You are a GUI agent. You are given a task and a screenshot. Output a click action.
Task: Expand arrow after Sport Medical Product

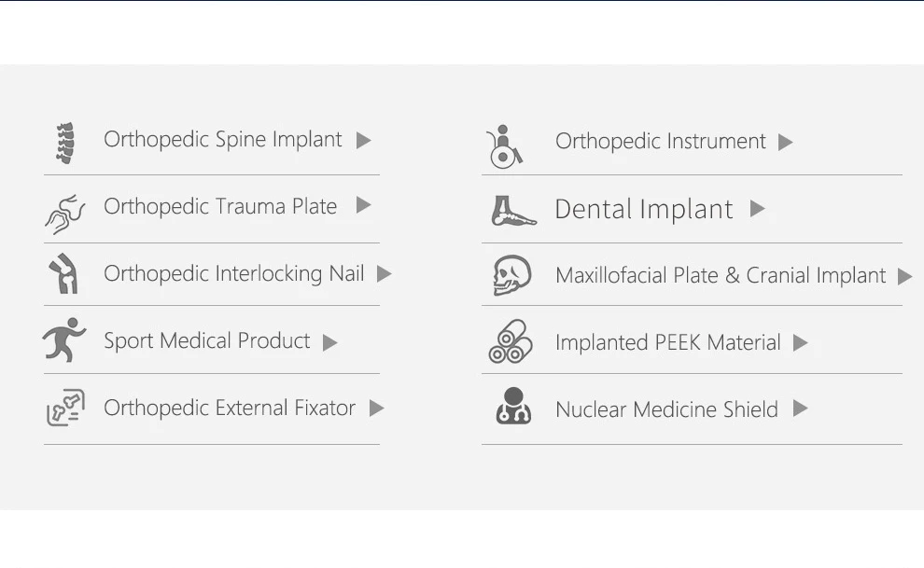pyautogui.click(x=330, y=342)
